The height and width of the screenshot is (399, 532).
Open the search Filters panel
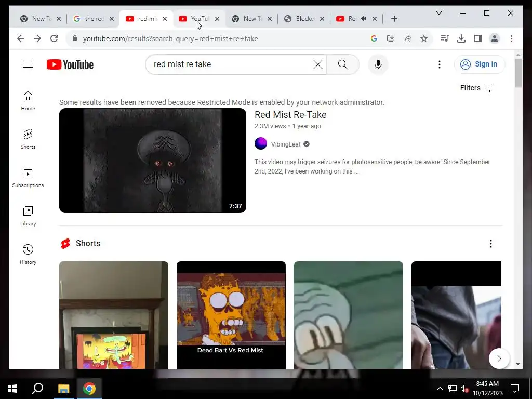[x=477, y=88]
